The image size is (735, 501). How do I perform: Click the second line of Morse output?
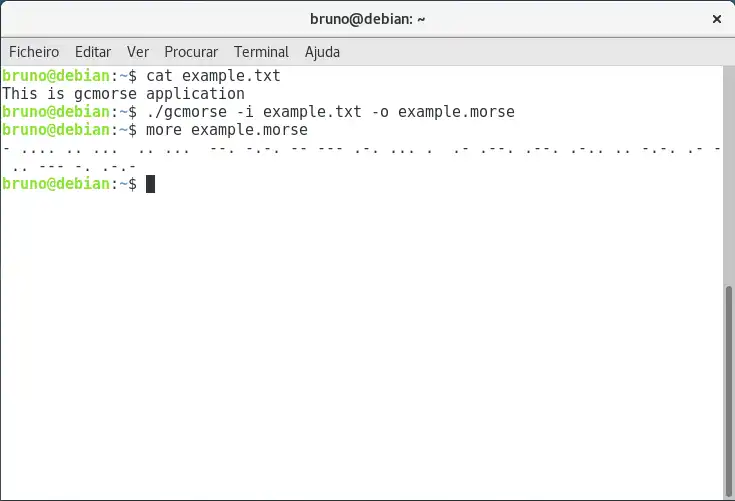[74, 166]
